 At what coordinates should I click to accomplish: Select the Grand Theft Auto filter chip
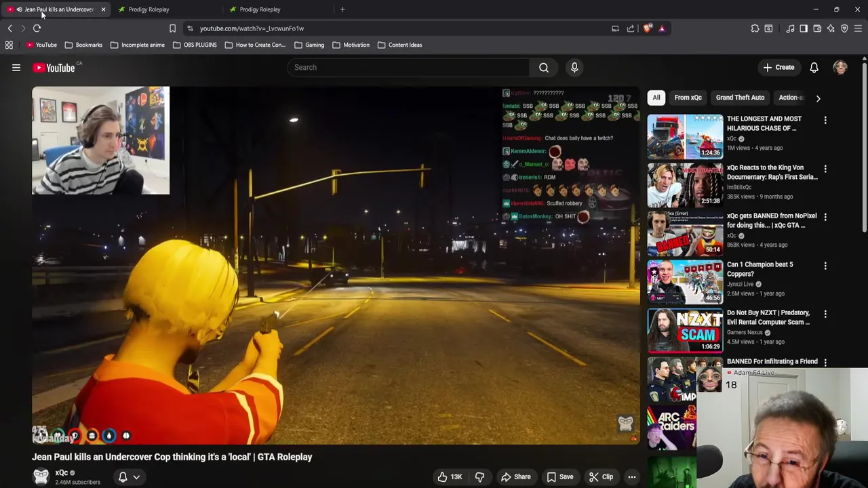point(740,98)
